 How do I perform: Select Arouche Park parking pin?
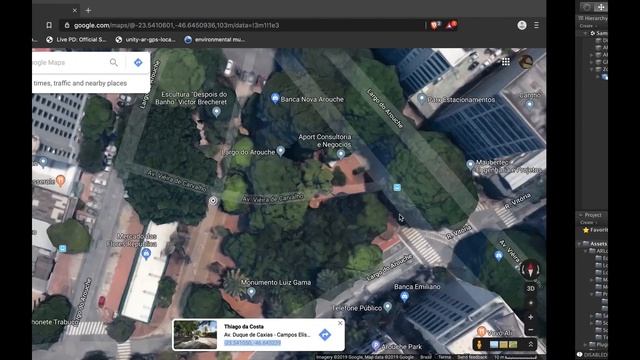376,346
